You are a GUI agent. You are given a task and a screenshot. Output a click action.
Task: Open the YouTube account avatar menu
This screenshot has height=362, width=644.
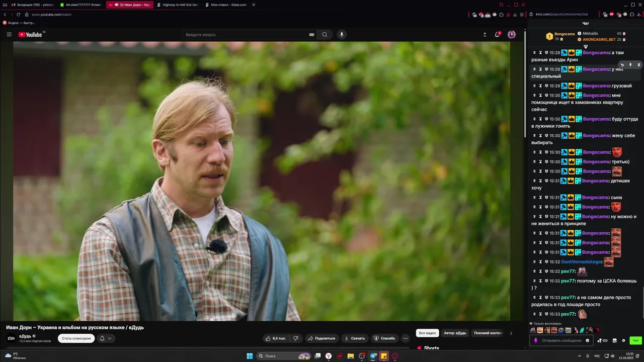pos(512,35)
